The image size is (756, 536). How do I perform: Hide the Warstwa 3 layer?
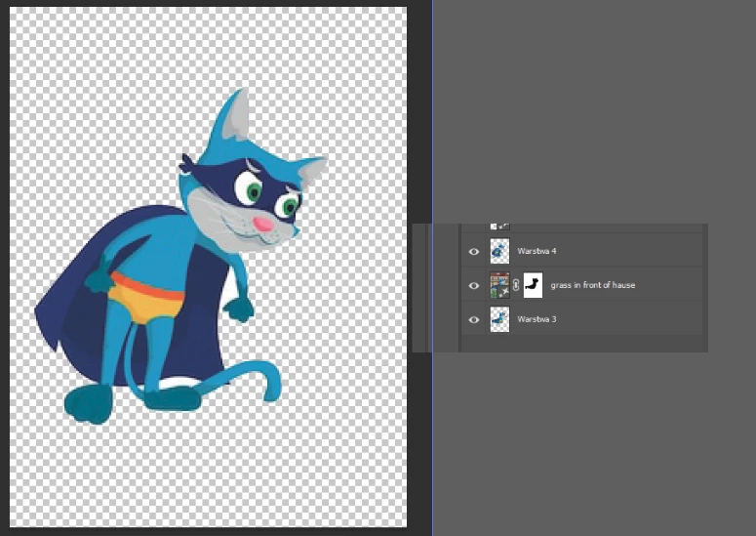coord(474,319)
